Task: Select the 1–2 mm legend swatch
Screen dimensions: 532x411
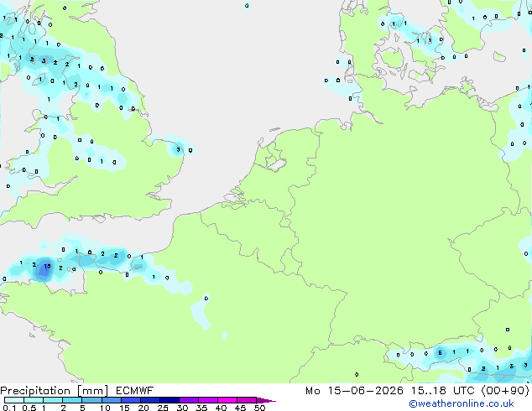Action: 53,400
